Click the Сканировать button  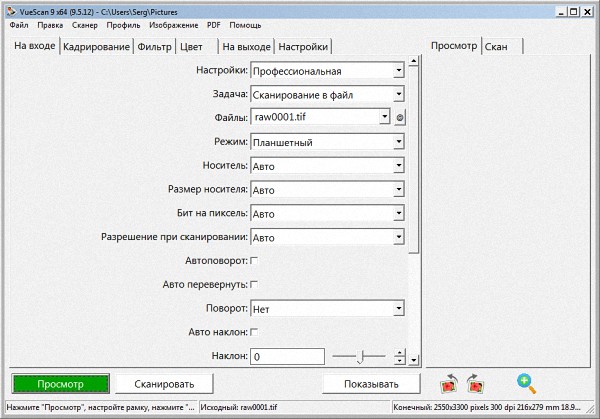166,384
